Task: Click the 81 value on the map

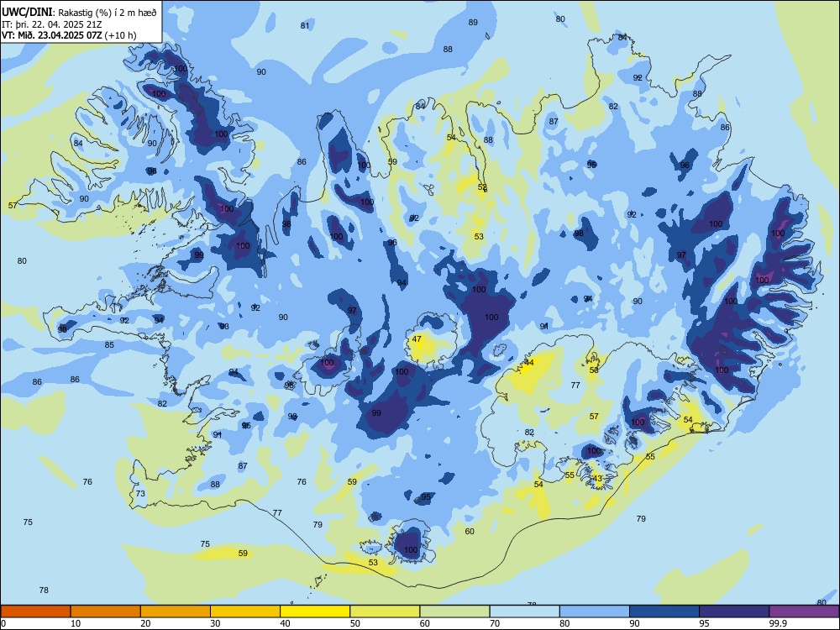Action: coord(305,26)
